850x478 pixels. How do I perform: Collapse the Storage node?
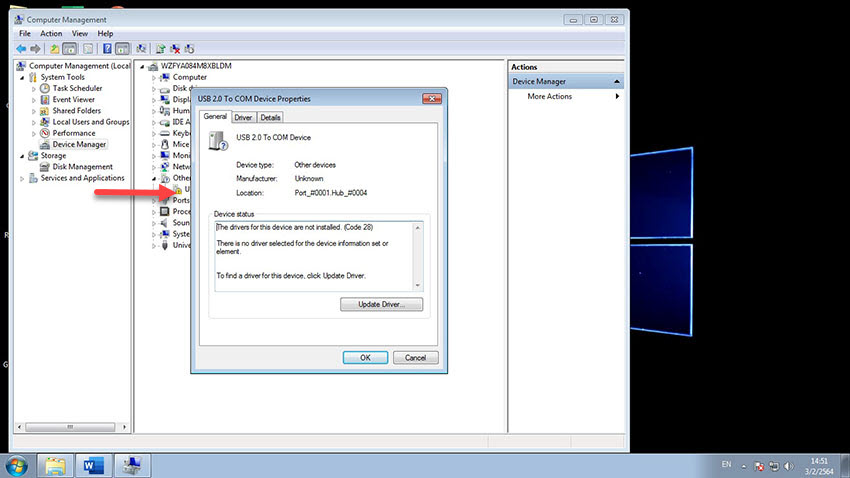point(22,156)
